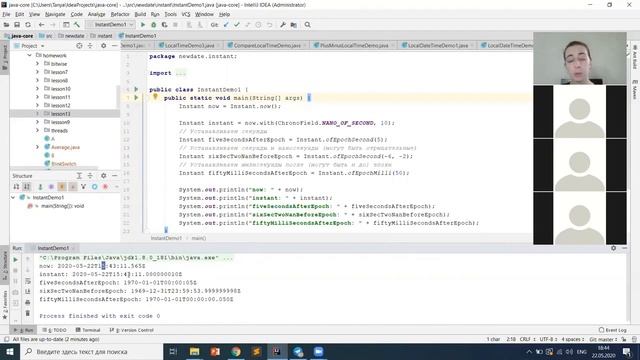Locate current file in Project panel
Image resolution: width=640 pixels, height=360 pixels.
(79, 46)
